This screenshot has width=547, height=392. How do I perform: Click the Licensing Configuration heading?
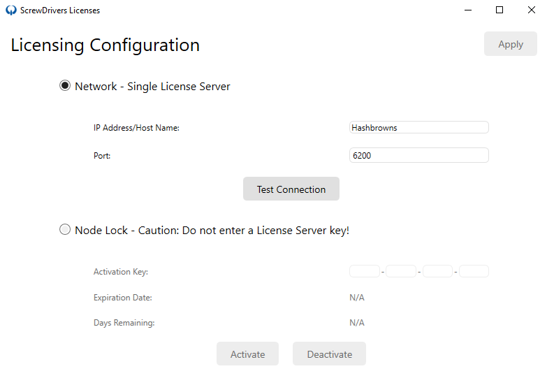point(105,45)
